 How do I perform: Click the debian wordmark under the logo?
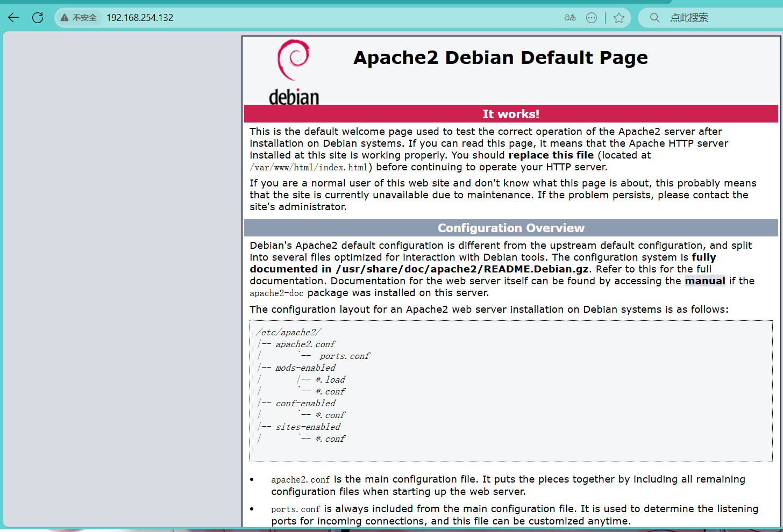click(x=294, y=97)
